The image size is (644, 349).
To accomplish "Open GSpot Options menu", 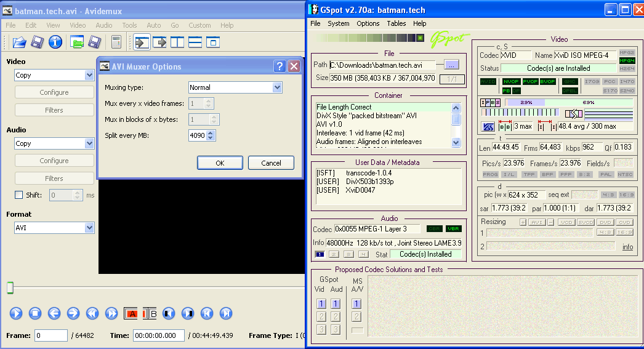I will coord(368,23).
